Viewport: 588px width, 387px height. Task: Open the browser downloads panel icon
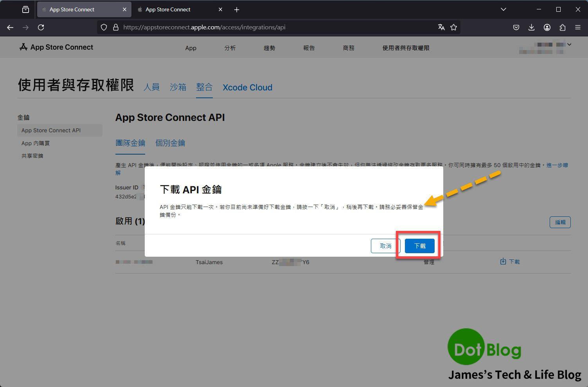pyautogui.click(x=531, y=27)
